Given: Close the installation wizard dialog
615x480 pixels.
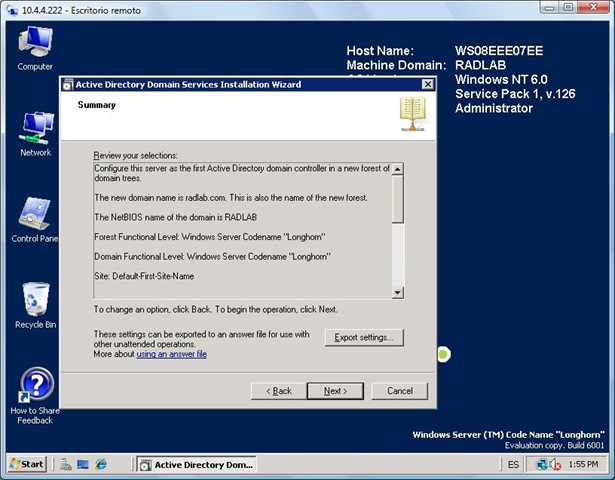Looking at the screenshot, I should [x=427, y=85].
